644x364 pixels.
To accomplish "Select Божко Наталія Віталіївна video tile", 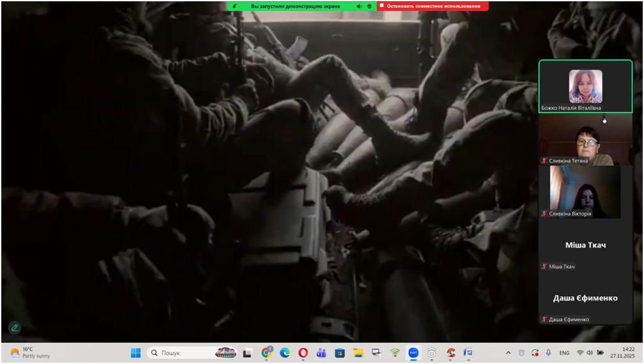I will [585, 86].
